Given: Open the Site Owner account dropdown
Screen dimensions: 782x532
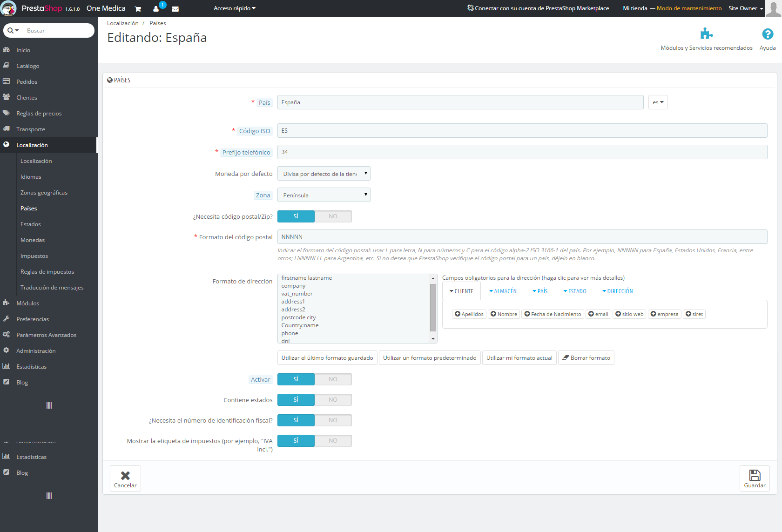Looking at the screenshot, I should tap(746, 8).
